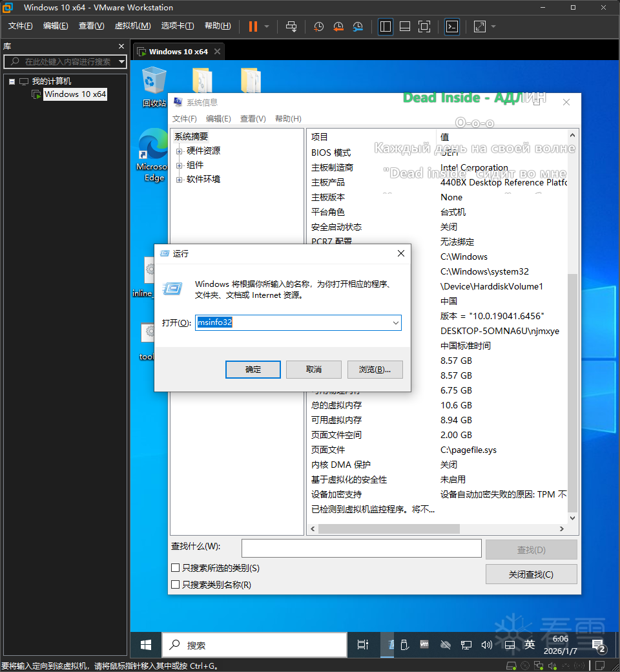Click the horizontal scrollbar thumb in system info
This screenshot has width=620, height=672.
(389, 529)
